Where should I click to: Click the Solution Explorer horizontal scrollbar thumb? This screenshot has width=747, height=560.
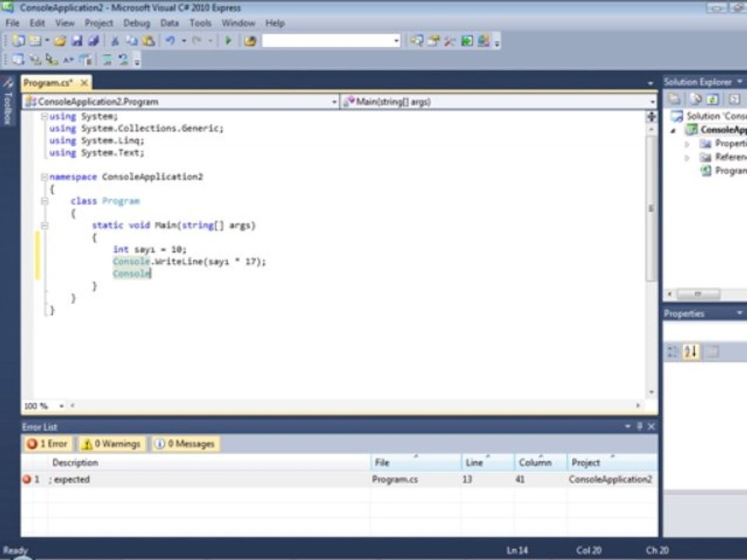[699, 294]
